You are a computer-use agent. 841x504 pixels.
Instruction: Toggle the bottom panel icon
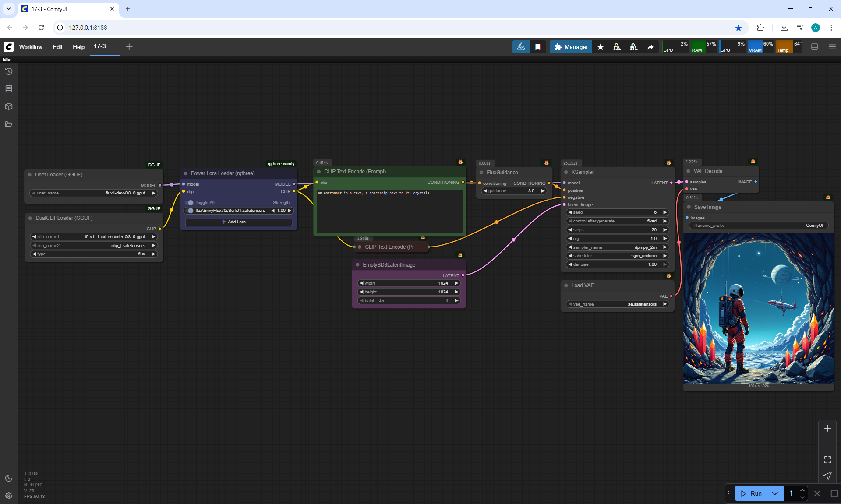click(x=815, y=47)
